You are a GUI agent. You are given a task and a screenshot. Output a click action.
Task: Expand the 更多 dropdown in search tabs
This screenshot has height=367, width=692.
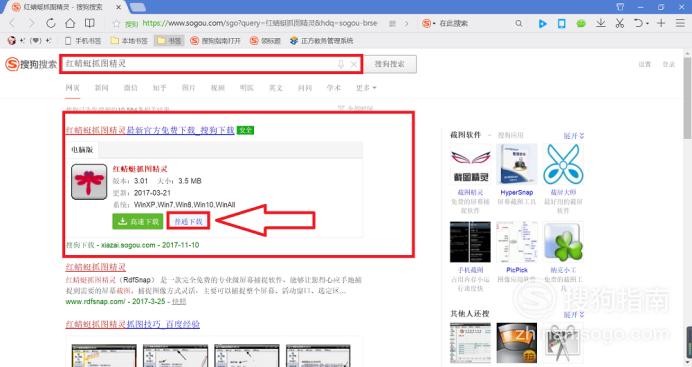click(366, 88)
